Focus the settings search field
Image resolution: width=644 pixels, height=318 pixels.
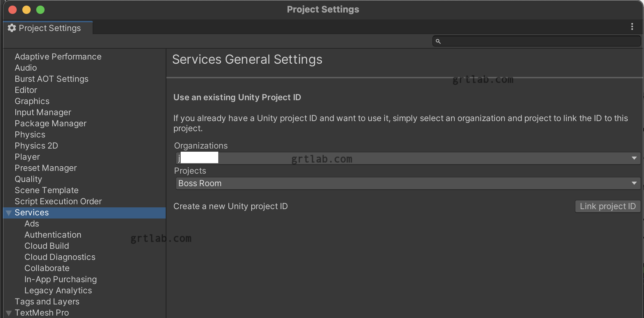coord(540,41)
